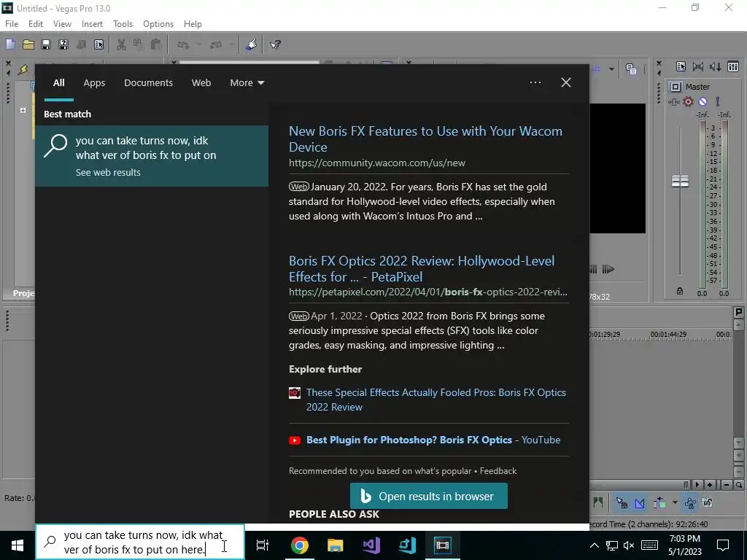The height and width of the screenshot is (560, 747).
Task: Click the region markers icon in timeline toolbar
Action: 598,503
